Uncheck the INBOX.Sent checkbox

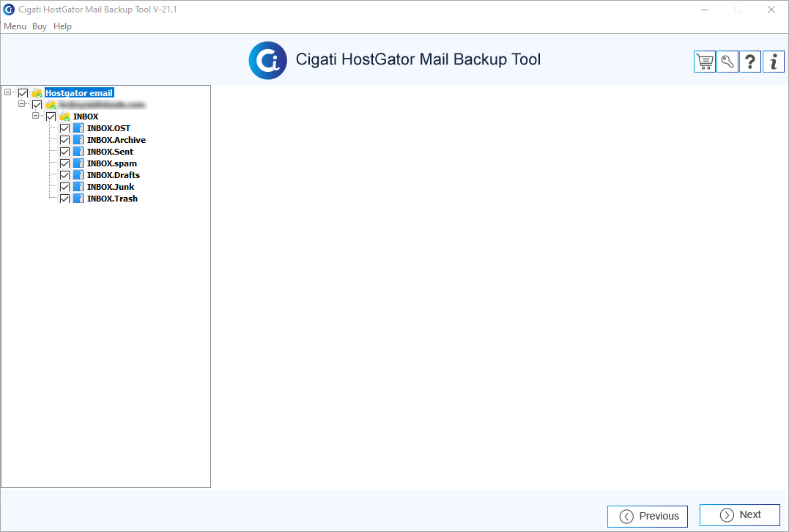65,152
